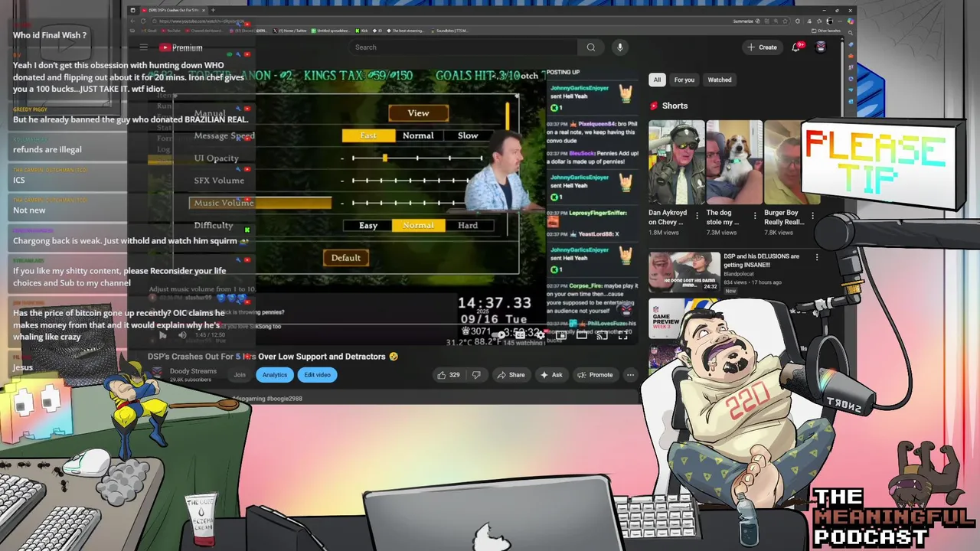This screenshot has height=551, width=980.
Task: Open the Doody Streams channel name link
Action: tap(193, 371)
